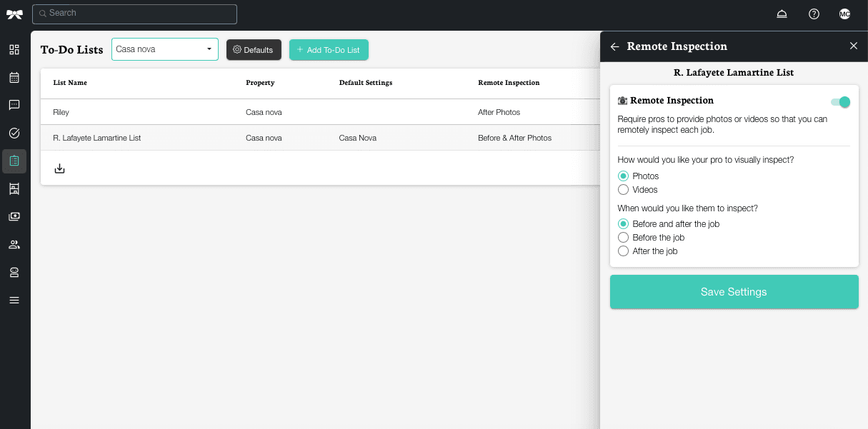Click the Add To-Do List button
The width and height of the screenshot is (868, 429).
coord(329,50)
